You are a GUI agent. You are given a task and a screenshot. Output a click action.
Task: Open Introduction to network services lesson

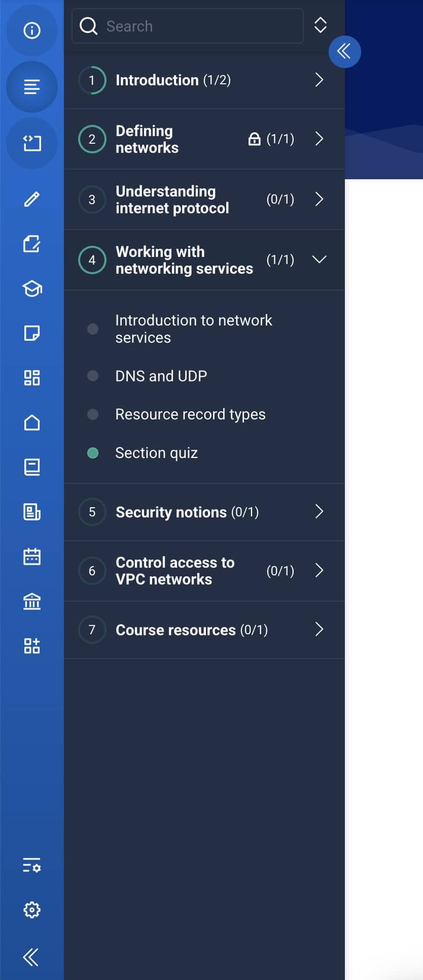click(193, 329)
